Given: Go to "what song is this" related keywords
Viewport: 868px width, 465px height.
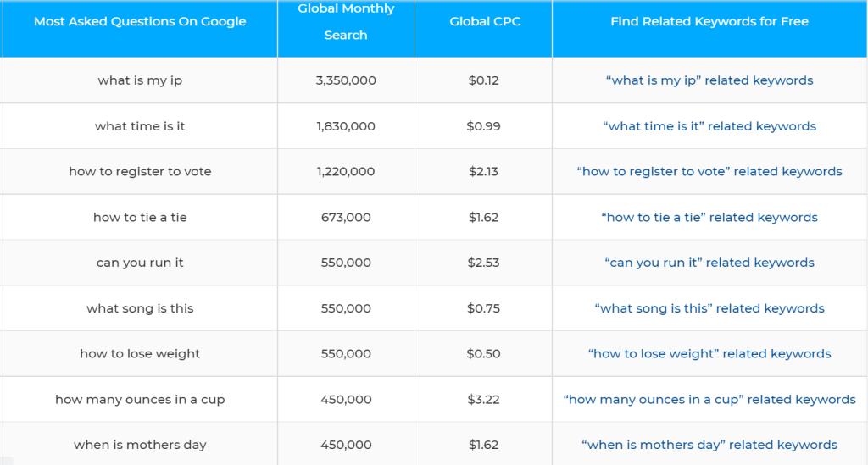Looking at the screenshot, I should [x=709, y=308].
